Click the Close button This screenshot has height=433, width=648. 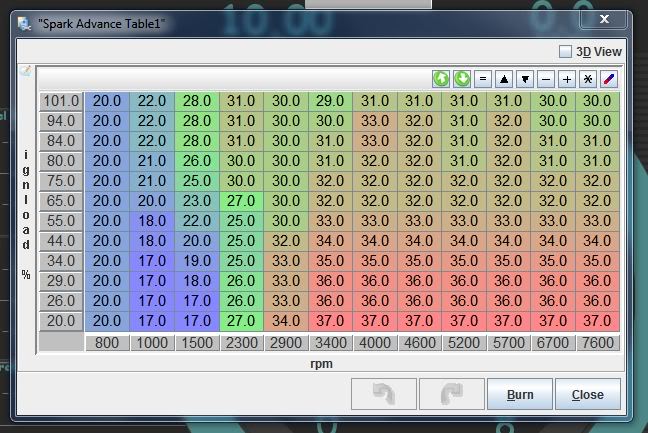[588, 394]
